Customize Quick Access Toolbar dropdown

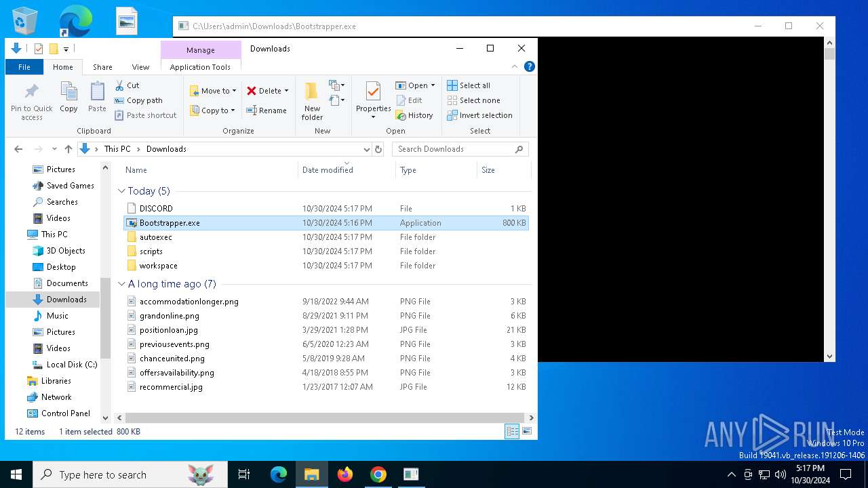[x=66, y=49]
